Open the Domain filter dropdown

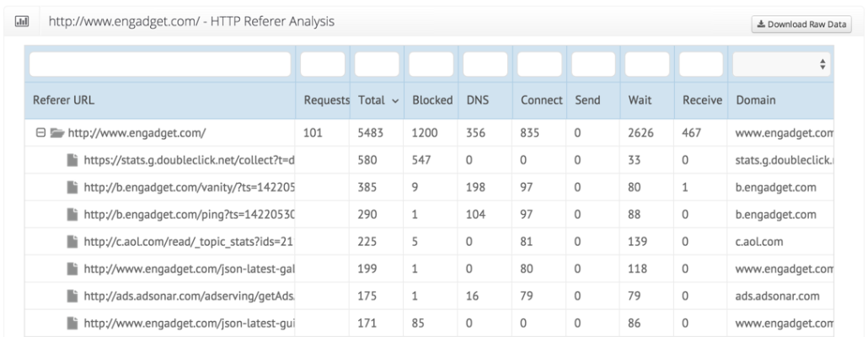[781, 64]
